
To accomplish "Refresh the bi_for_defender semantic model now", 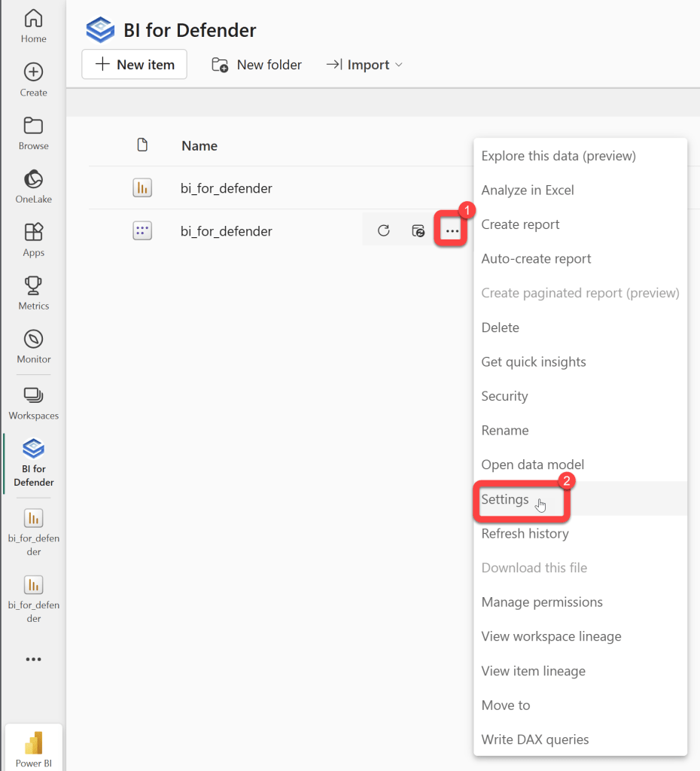I will pyautogui.click(x=383, y=230).
